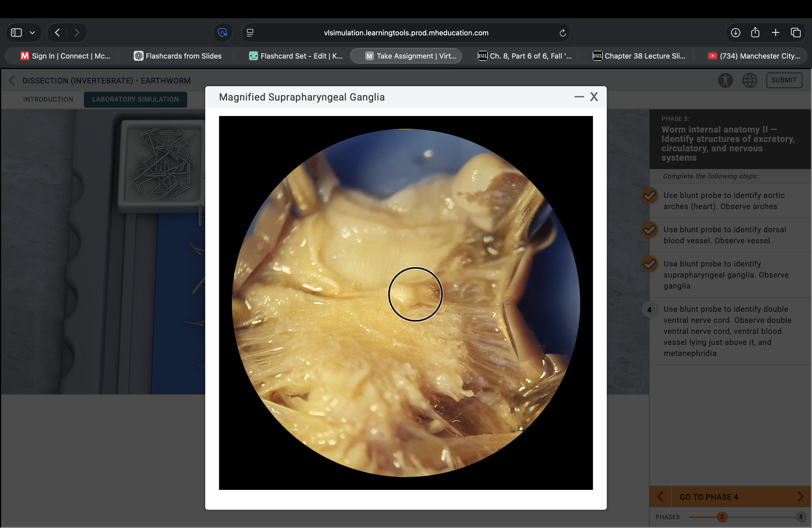Switch to the Introduction tab
The image size is (812, 528).
tap(48, 99)
